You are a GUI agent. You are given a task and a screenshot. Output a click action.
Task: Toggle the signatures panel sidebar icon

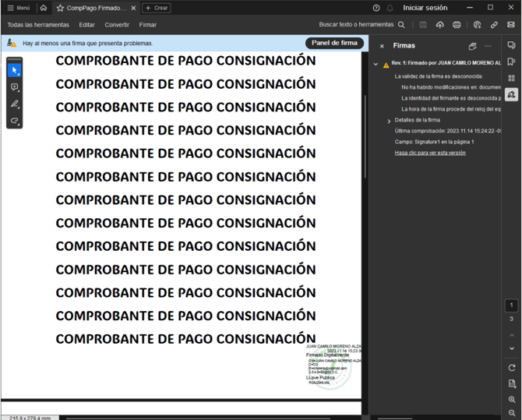tap(511, 94)
